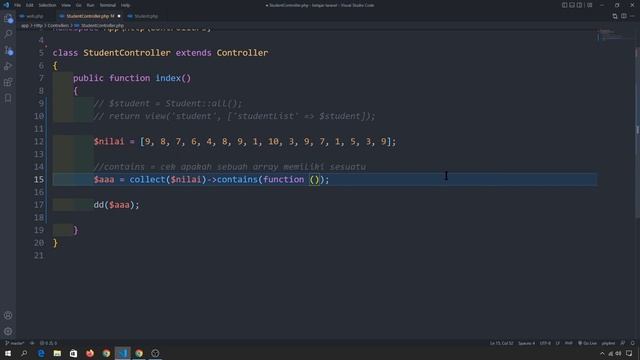Change language mode via 'PHP' status item
Screen dimensions: 640x360
coord(569,343)
